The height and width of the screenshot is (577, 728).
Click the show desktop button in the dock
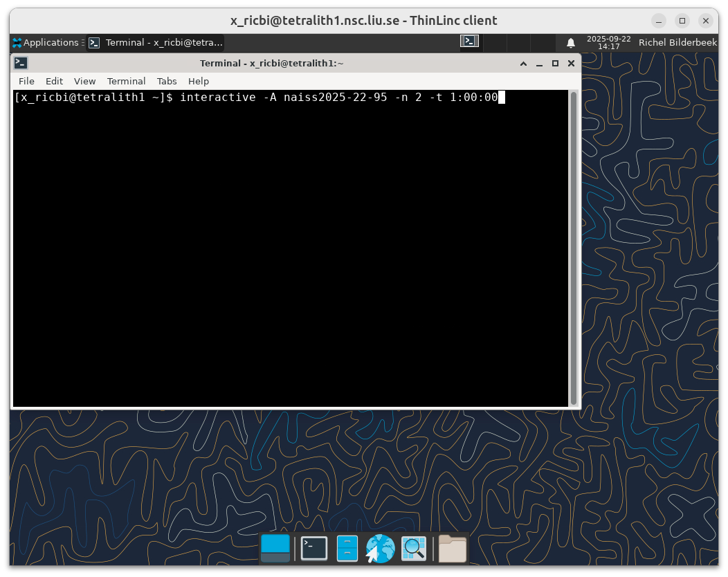[x=275, y=548]
